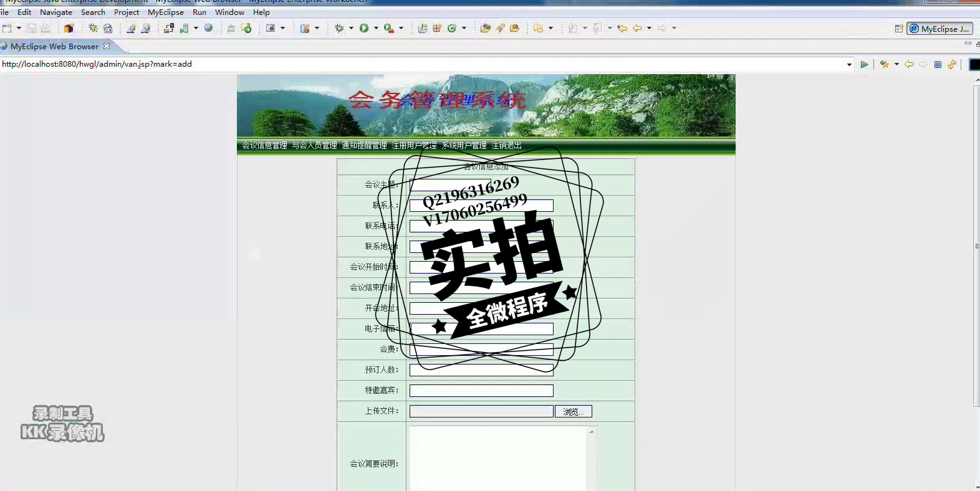Click the 上传文件 file path field
This screenshot has width=980, height=491.
(481, 411)
